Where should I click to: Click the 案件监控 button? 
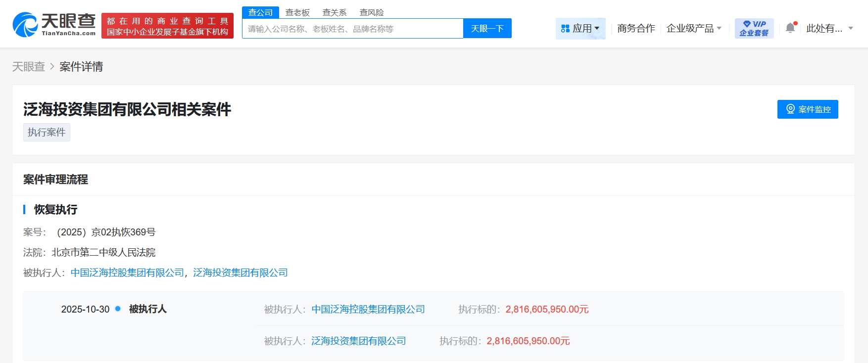(x=807, y=109)
